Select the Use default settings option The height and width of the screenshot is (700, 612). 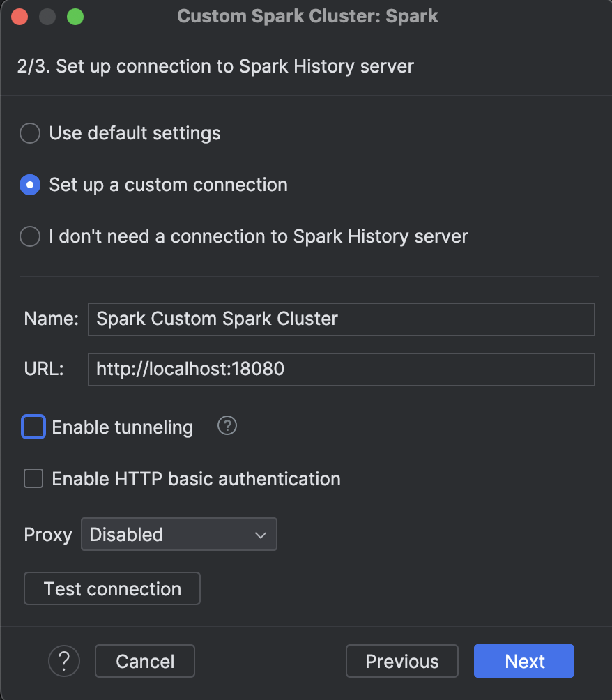(30, 133)
